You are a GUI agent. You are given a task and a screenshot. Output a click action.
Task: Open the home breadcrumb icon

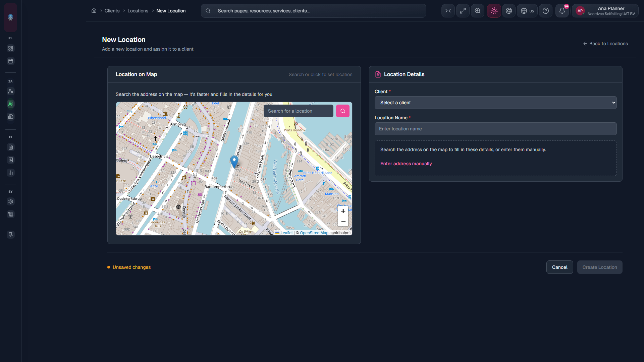[94, 11]
